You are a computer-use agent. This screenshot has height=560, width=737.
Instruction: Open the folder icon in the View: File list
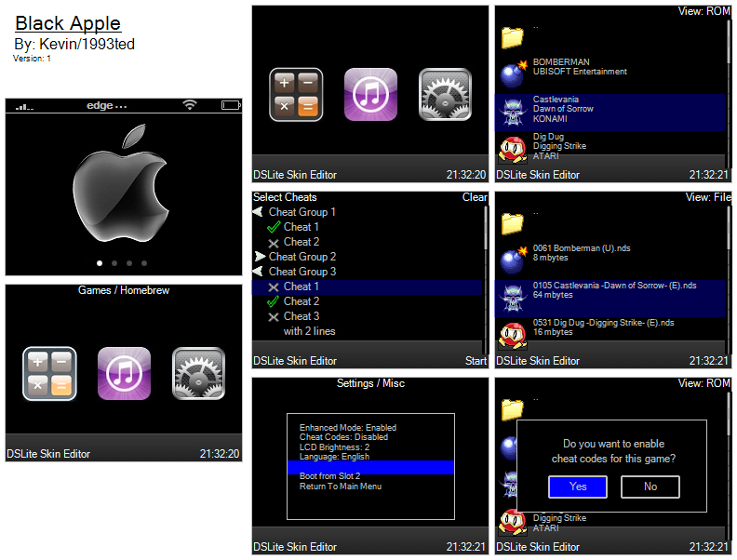coord(513,223)
